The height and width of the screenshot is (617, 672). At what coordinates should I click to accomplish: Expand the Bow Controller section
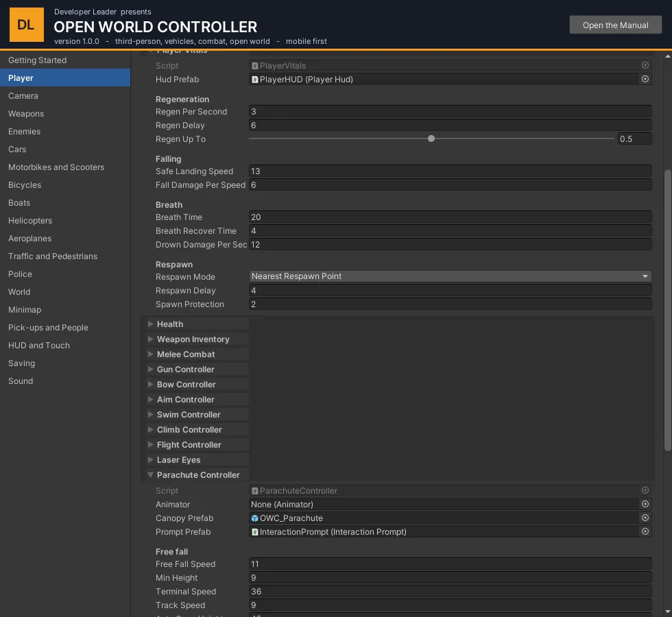pos(150,385)
